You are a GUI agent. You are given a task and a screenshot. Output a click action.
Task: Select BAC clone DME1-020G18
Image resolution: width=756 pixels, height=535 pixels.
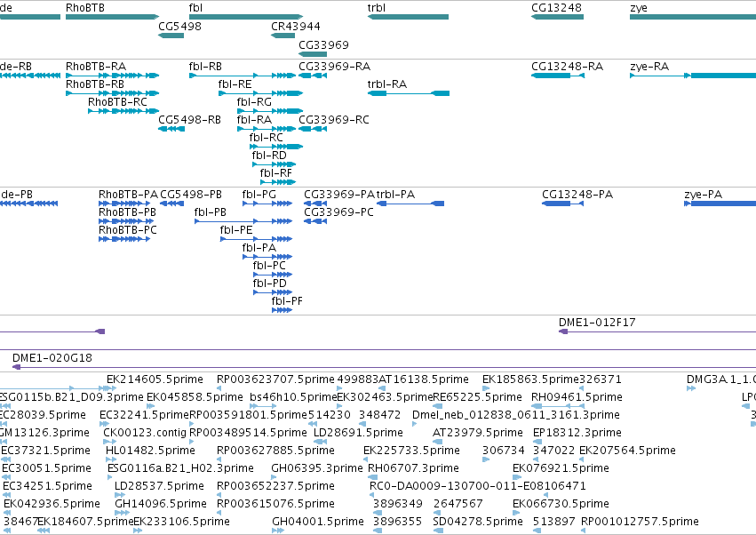[x=384, y=367]
